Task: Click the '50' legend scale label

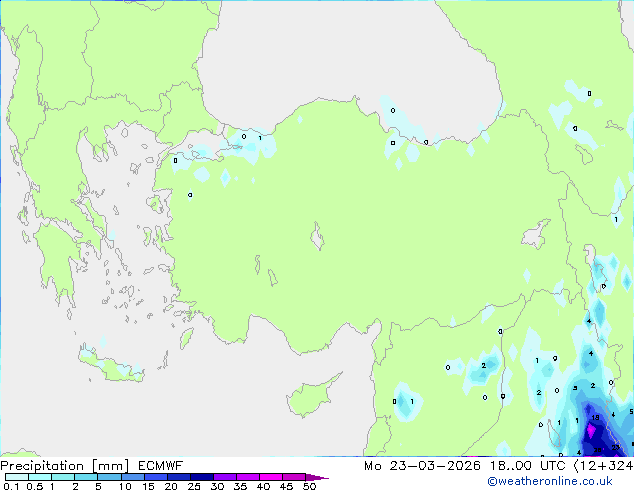Action: click(309, 486)
